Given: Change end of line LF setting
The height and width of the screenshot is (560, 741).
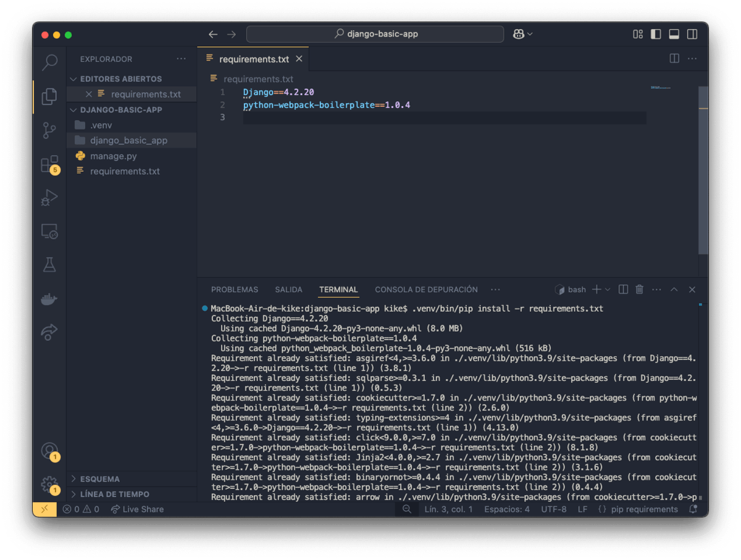Looking at the screenshot, I should [582, 509].
